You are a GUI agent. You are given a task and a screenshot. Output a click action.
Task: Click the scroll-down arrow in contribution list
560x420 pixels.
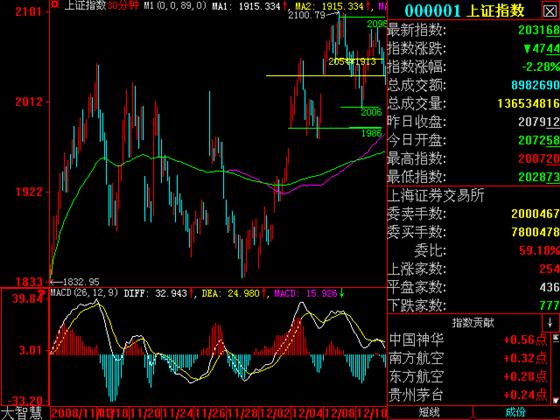coord(556,400)
